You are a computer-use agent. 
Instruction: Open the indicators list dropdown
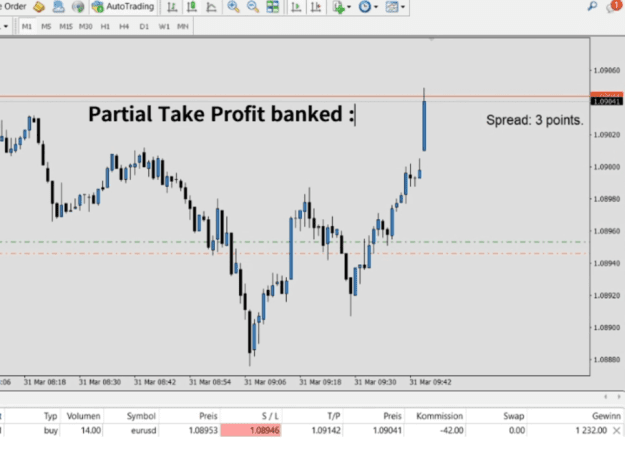342,7
